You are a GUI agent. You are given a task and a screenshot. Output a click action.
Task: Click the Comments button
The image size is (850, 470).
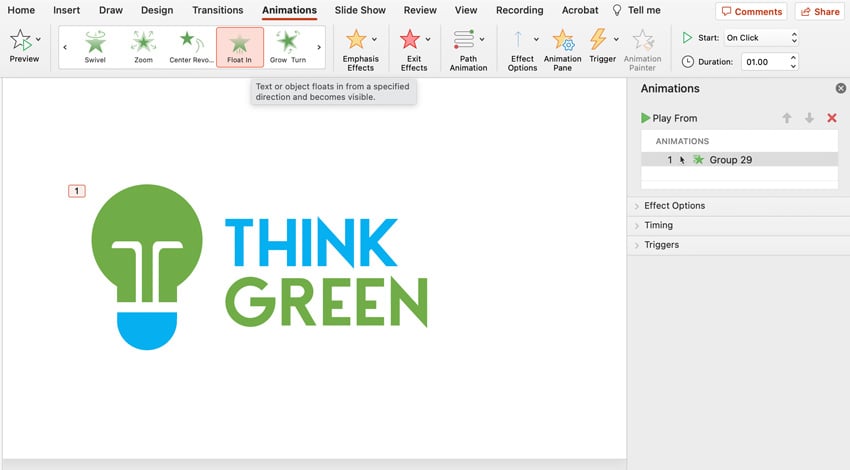coord(751,11)
